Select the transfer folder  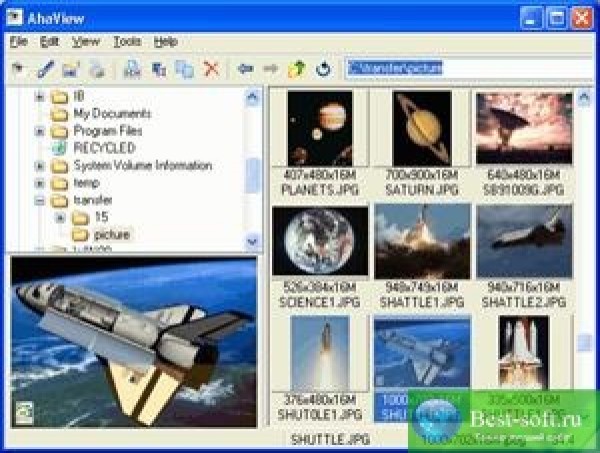coord(93,200)
